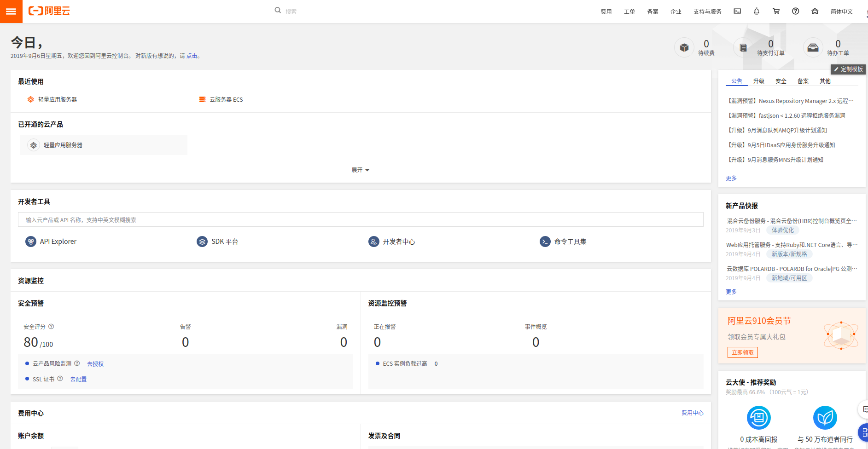Screen dimensions: 868x449
Task: Click the API Explorer icon
Action: coord(31,242)
